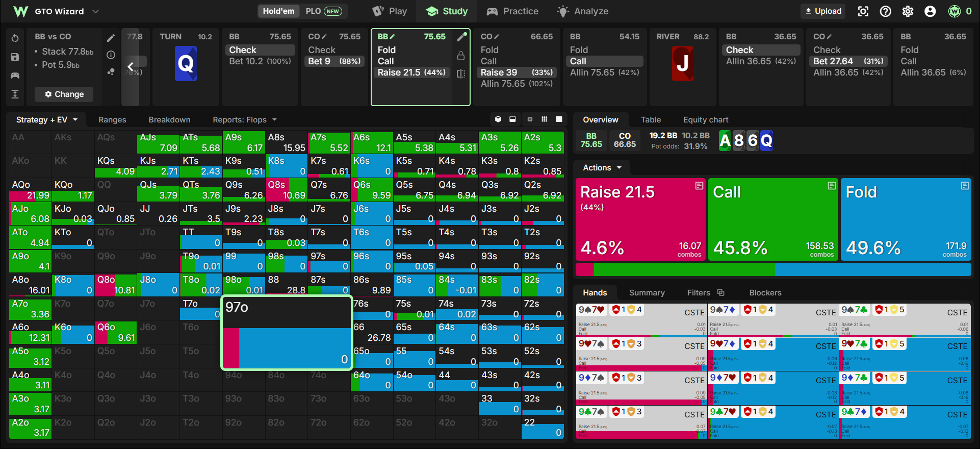Open the Equity chart tab

pos(706,120)
